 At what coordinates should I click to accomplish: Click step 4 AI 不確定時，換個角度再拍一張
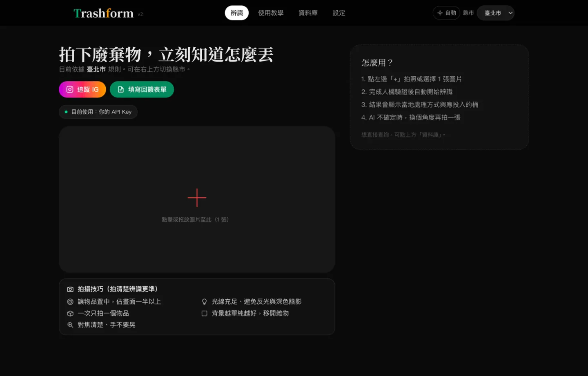[x=411, y=117]
